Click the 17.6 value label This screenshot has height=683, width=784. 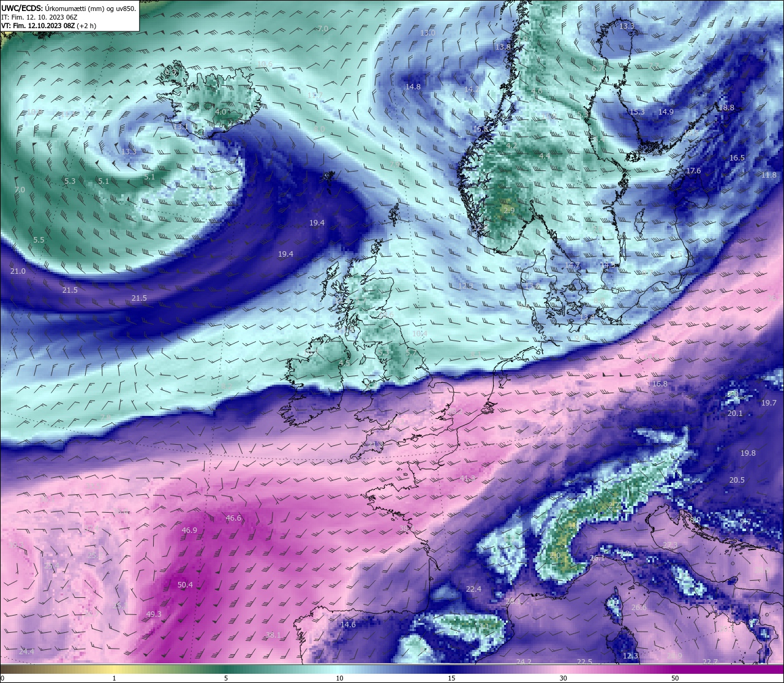(693, 171)
